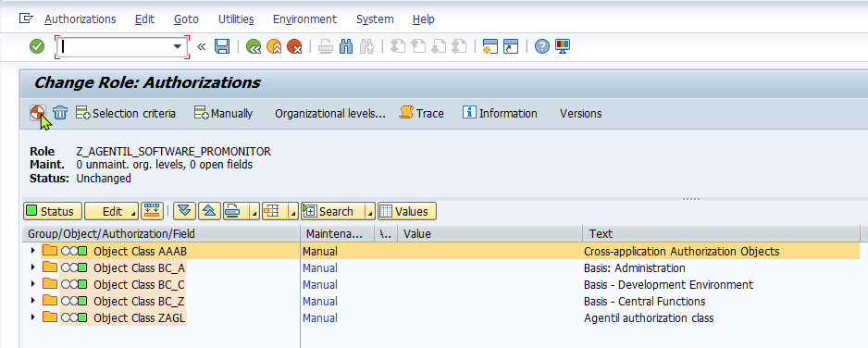This screenshot has height=348, width=868.
Task: Select the Object Class BC_C row
Action: (440, 284)
